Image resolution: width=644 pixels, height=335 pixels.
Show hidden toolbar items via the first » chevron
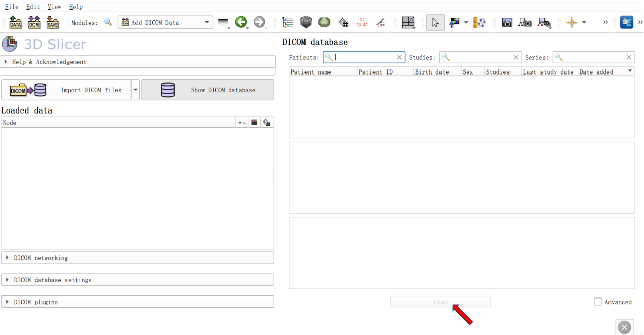pos(605,22)
